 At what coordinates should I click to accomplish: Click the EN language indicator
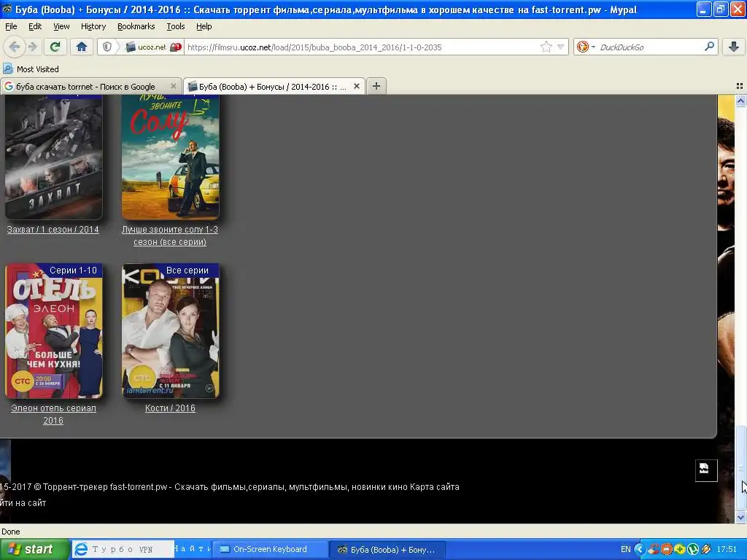pyautogui.click(x=625, y=549)
